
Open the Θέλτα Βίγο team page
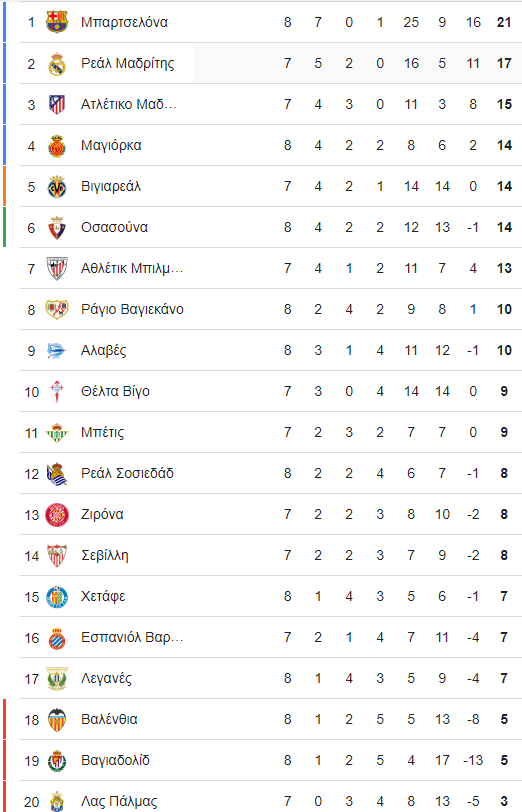(115, 392)
